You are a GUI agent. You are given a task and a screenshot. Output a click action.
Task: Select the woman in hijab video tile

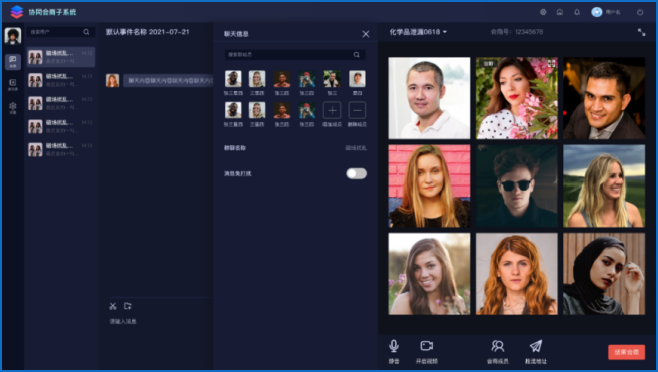(x=604, y=274)
